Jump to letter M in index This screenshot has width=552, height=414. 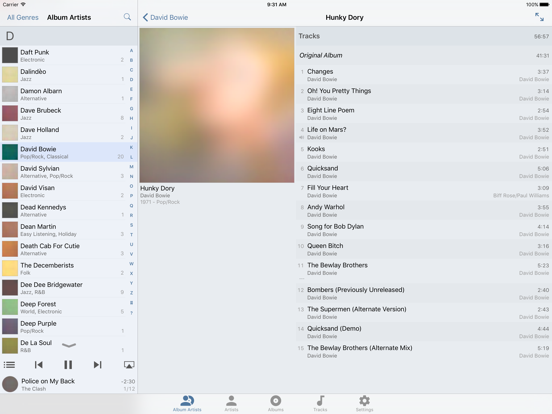click(131, 167)
